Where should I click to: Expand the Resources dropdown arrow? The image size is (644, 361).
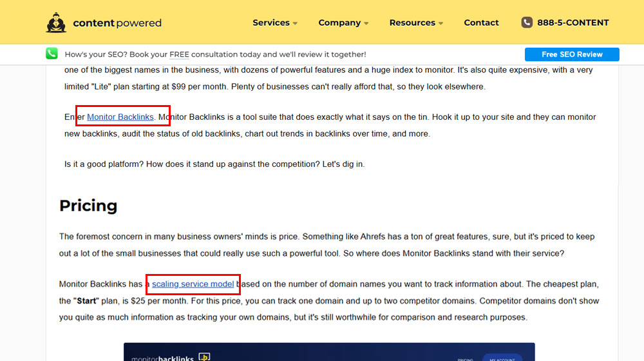pos(440,23)
